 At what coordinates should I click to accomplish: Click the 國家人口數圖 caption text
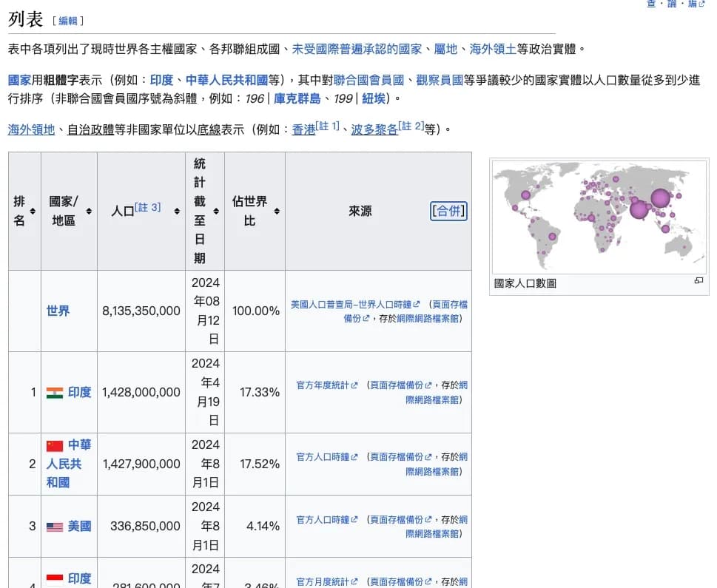(525, 283)
